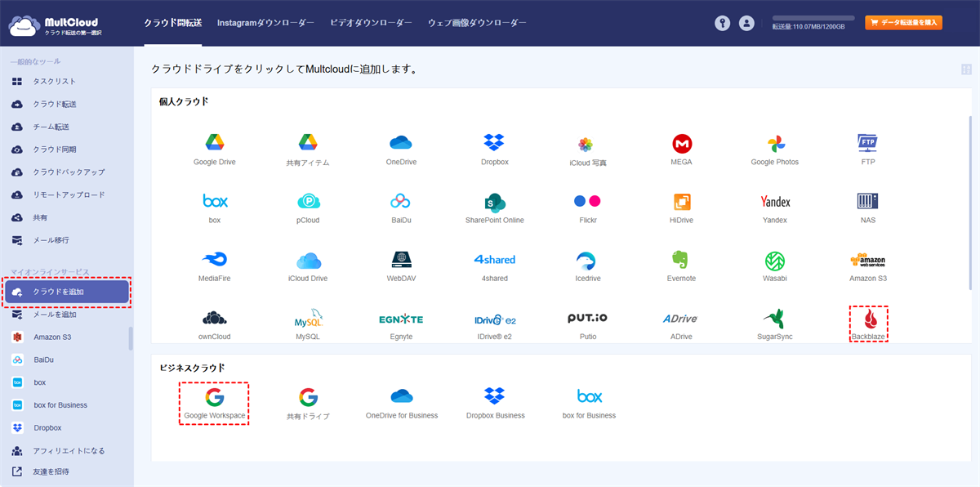Select IDrive e2 cloud icon

tap(494, 319)
